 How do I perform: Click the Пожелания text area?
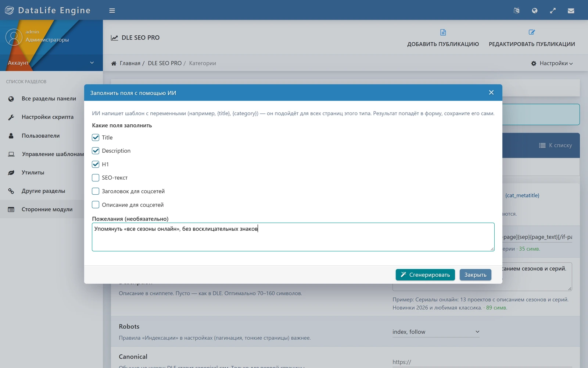pos(293,237)
